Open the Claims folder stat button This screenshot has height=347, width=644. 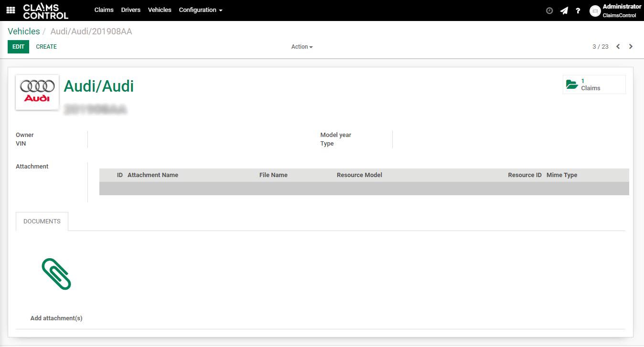(x=594, y=84)
